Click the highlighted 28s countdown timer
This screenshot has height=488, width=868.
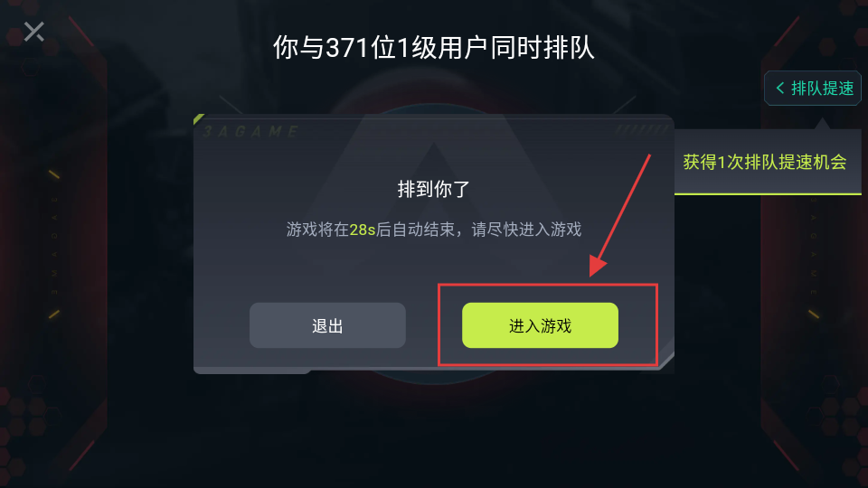click(363, 230)
